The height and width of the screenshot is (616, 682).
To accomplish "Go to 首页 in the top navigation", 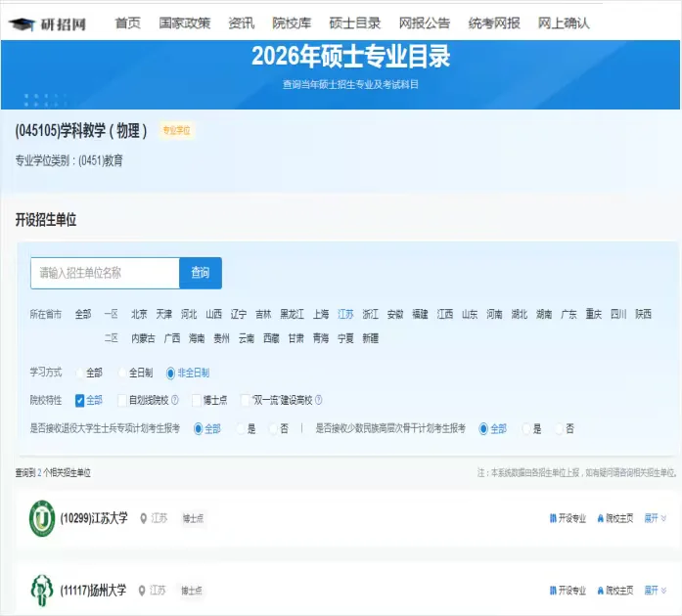I will pyautogui.click(x=128, y=22).
